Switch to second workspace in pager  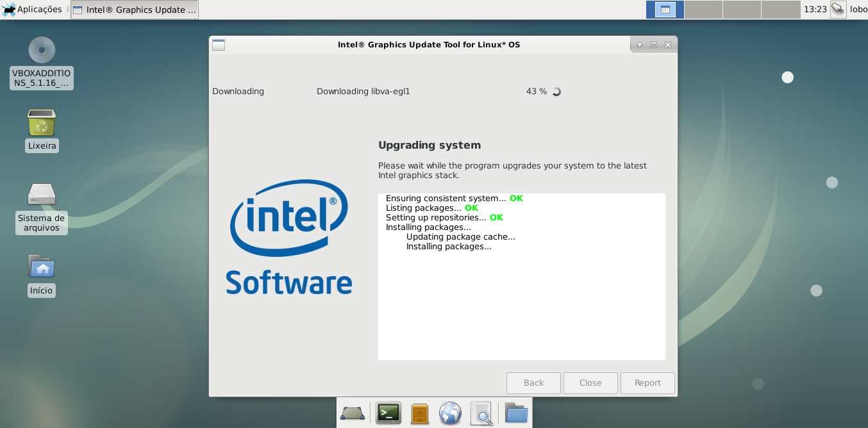703,10
